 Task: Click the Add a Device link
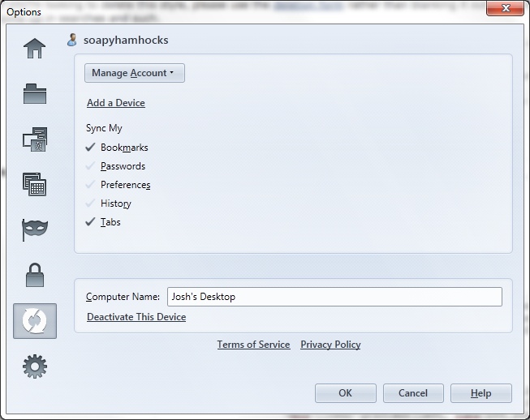click(x=116, y=103)
